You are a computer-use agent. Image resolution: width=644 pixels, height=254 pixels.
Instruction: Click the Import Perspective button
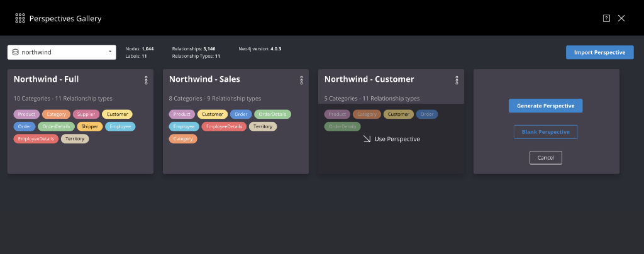pyautogui.click(x=599, y=52)
